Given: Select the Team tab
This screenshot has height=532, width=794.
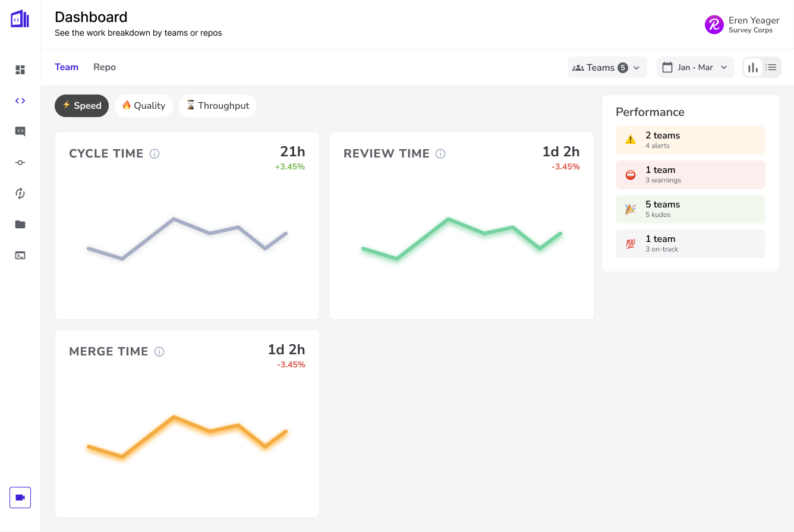Looking at the screenshot, I should tap(67, 67).
